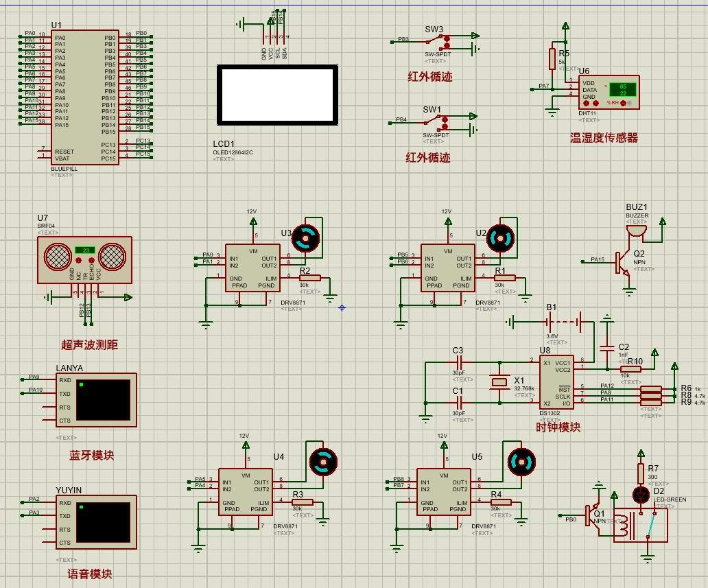Click the Q1 NPN transistor
708x588 pixels.
(x=592, y=516)
